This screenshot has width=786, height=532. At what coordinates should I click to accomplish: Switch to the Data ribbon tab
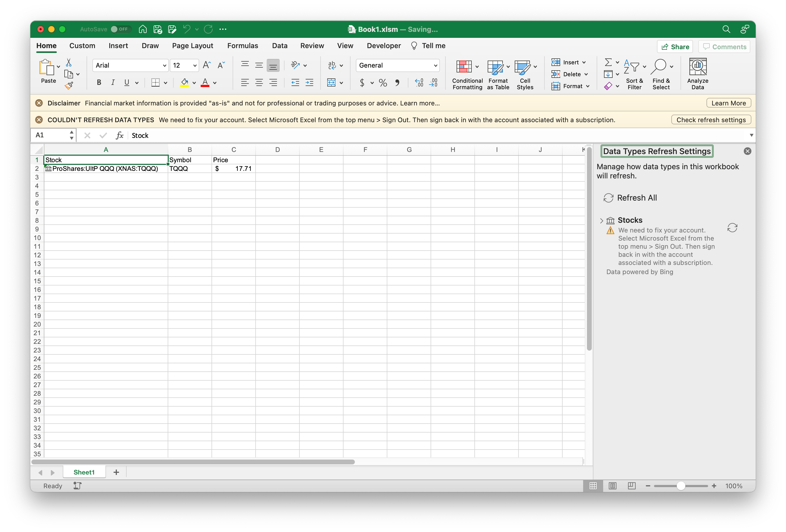point(280,46)
